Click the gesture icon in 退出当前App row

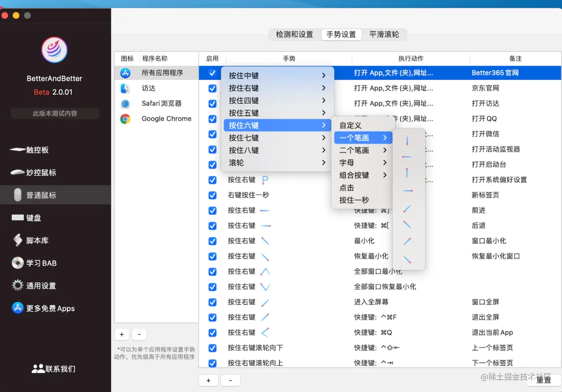[265, 333]
